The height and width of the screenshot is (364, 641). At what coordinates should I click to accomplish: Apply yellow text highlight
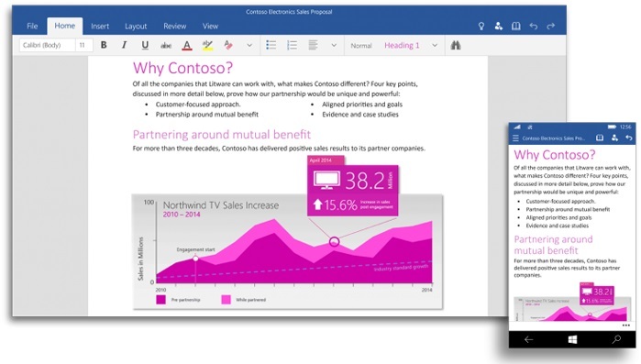[x=207, y=45]
